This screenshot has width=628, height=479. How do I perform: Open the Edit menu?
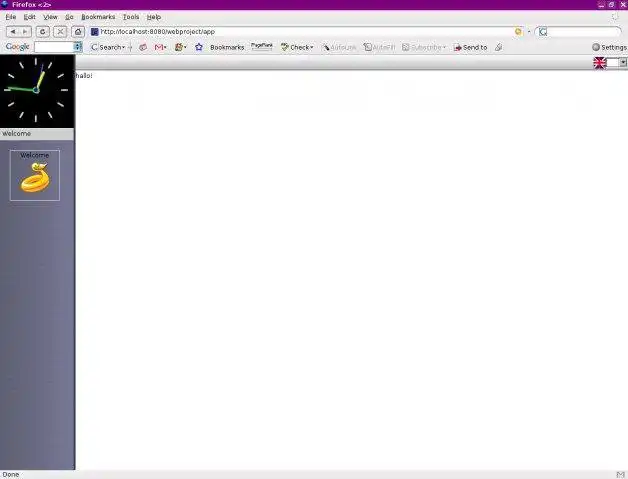point(29,17)
